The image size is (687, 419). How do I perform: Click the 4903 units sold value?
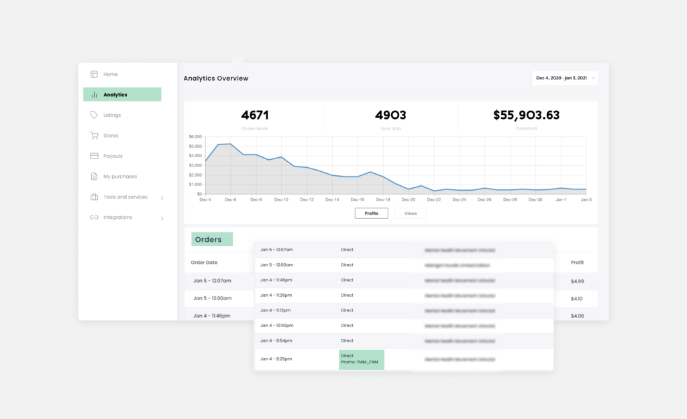tap(390, 115)
